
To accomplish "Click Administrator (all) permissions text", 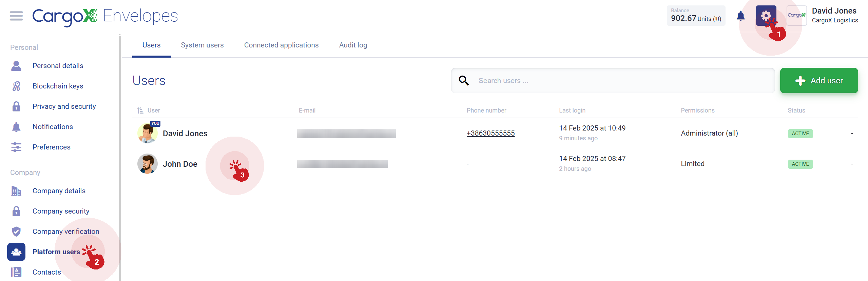I will click(x=709, y=133).
